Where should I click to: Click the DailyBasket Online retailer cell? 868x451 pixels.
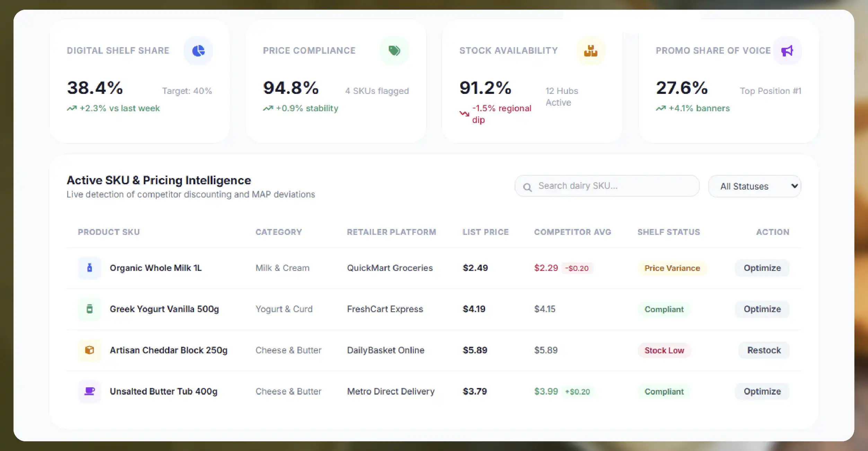point(386,350)
